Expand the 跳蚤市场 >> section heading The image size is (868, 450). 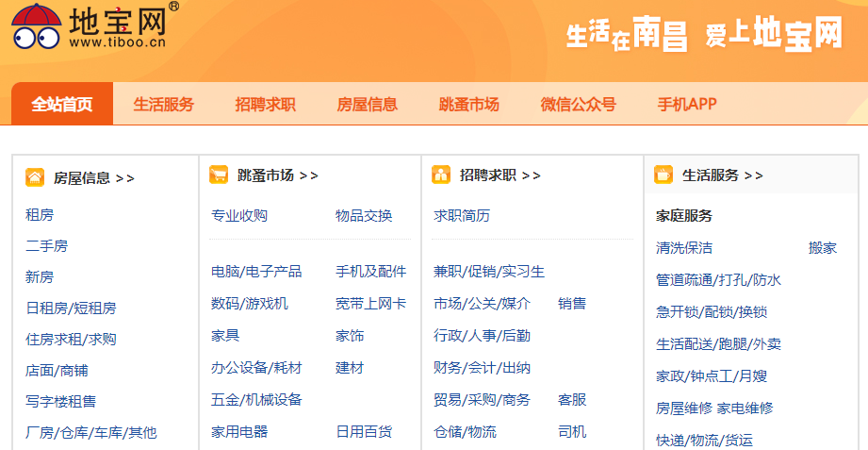coord(278,175)
